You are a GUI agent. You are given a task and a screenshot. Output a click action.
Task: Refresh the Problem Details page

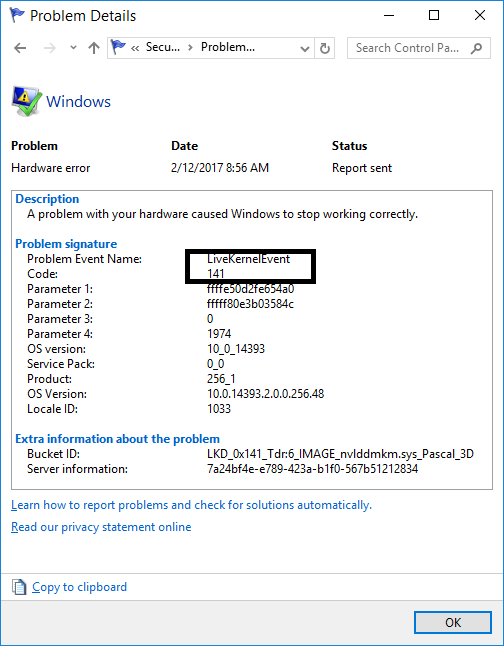pos(325,48)
